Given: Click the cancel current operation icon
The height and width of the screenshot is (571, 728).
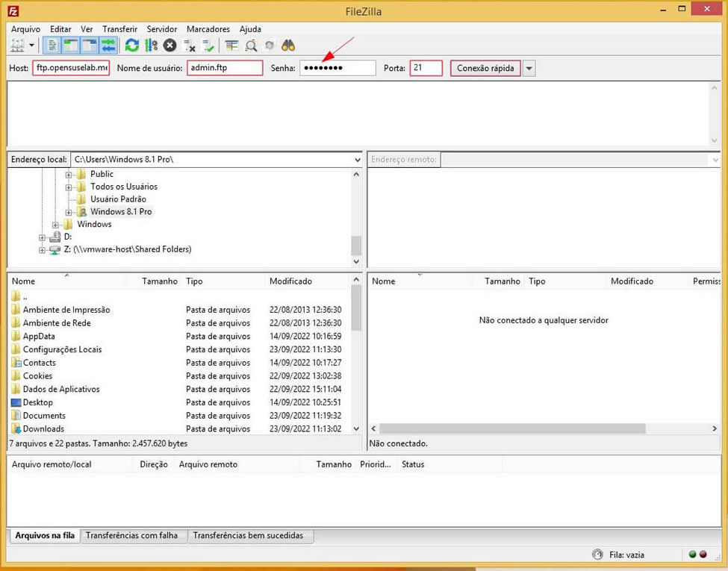Looking at the screenshot, I should pos(170,46).
